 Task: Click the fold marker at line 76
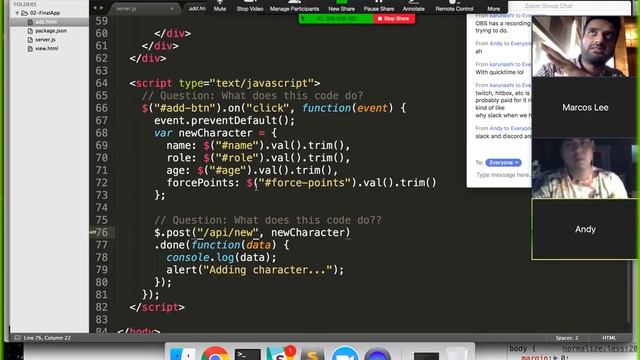point(93,232)
